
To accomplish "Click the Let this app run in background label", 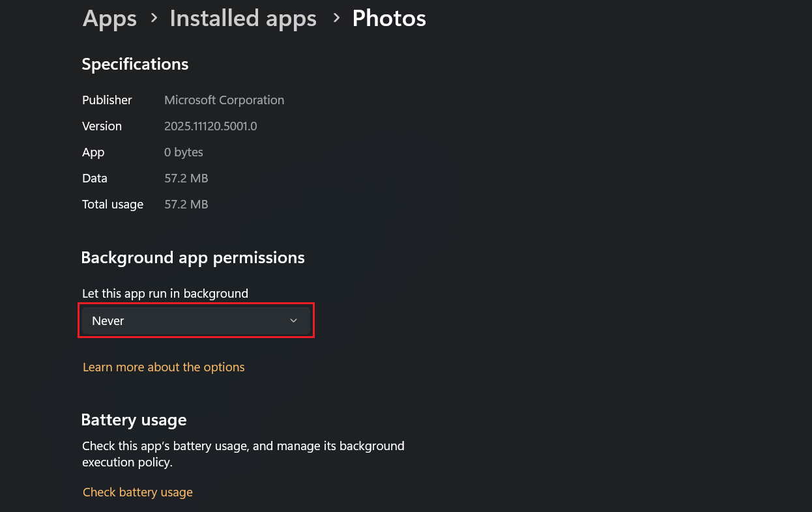I will (x=165, y=294).
